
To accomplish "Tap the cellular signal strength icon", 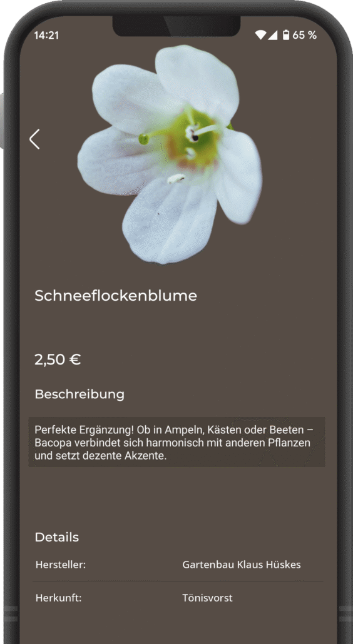I will [x=272, y=35].
